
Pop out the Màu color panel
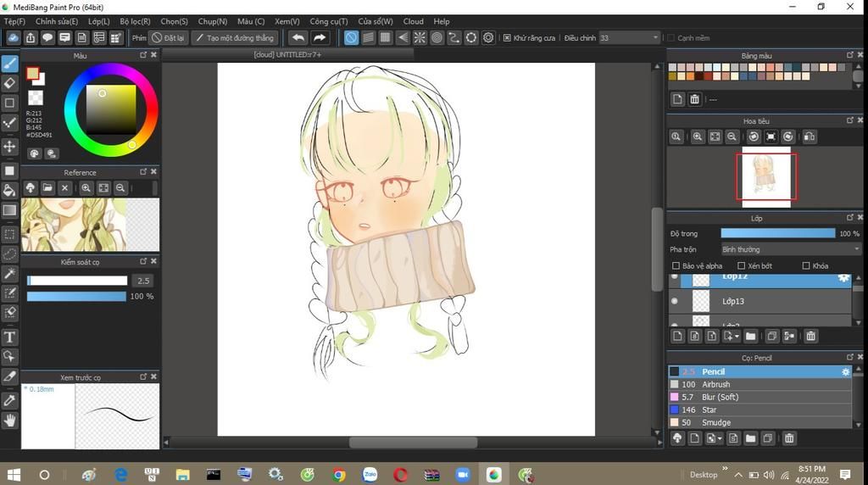click(143, 55)
